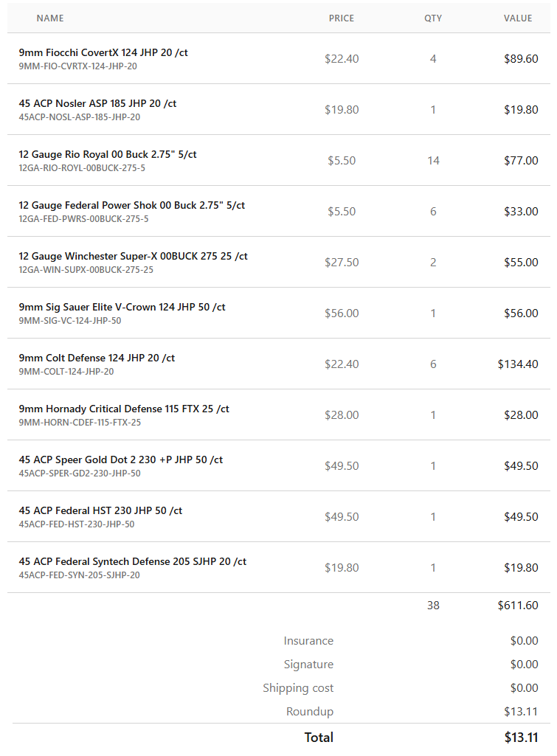Open 12 Gauge Federal Power Shok item
The image size is (557, 756).
(x=131, y=205)
